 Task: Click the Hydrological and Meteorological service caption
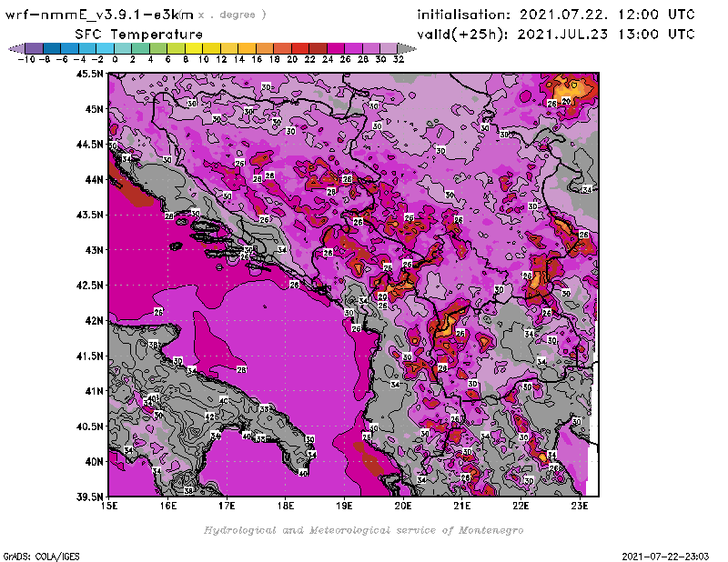(x=363, y=530)
